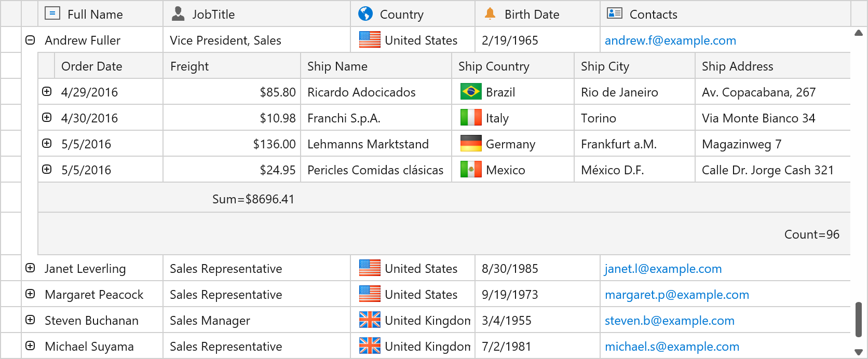This screenshot has height=359, width=868.
Task: Sort by the Ship Country column header
Action: (x=494, y=66)
